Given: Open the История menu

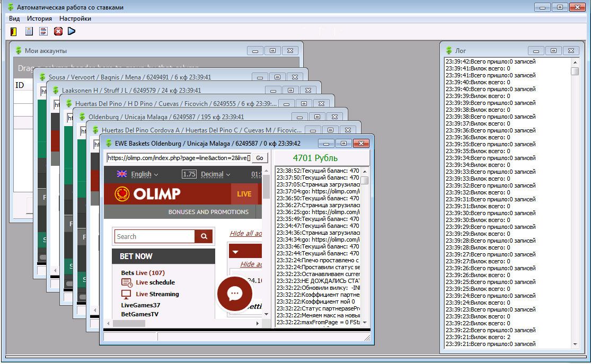Looking at the screenshot, I should click(x=40, y=19).
